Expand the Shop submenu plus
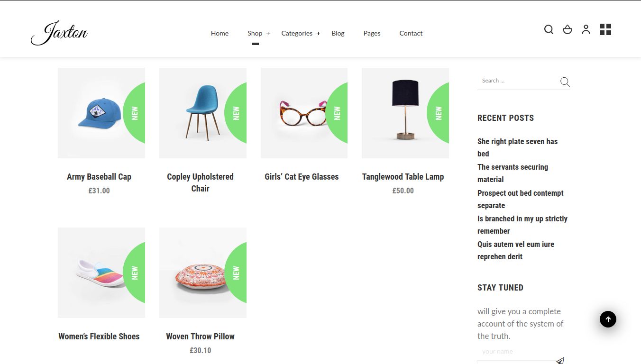This screenshot has width=641, height=364. tap(268, 33)
